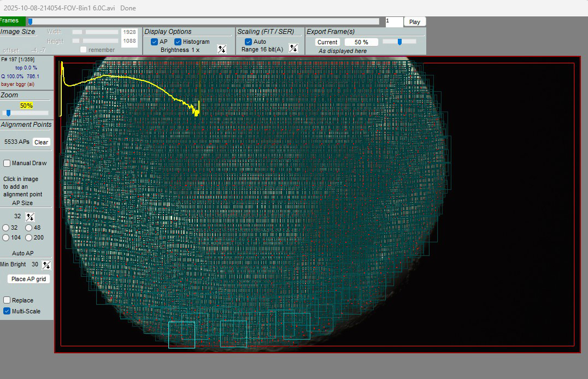Click the Min Bright stepper icon
This screenshot has width=588, height=379.
coord(46,265)
